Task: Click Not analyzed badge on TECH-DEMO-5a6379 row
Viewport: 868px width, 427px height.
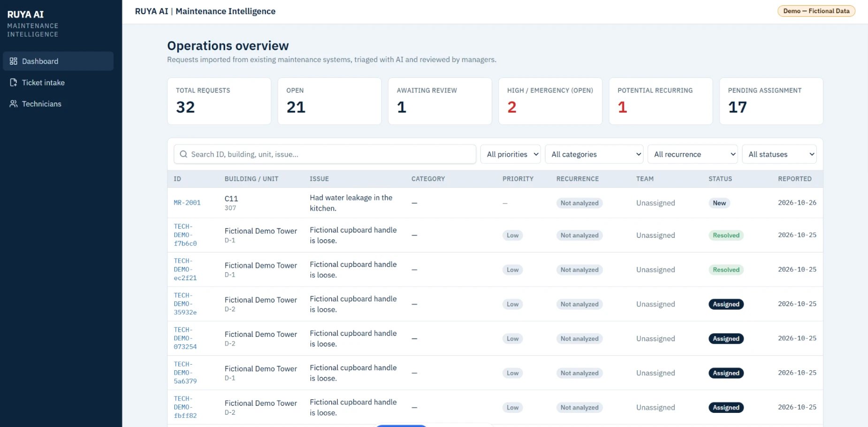Action: [x=579, y=373]
